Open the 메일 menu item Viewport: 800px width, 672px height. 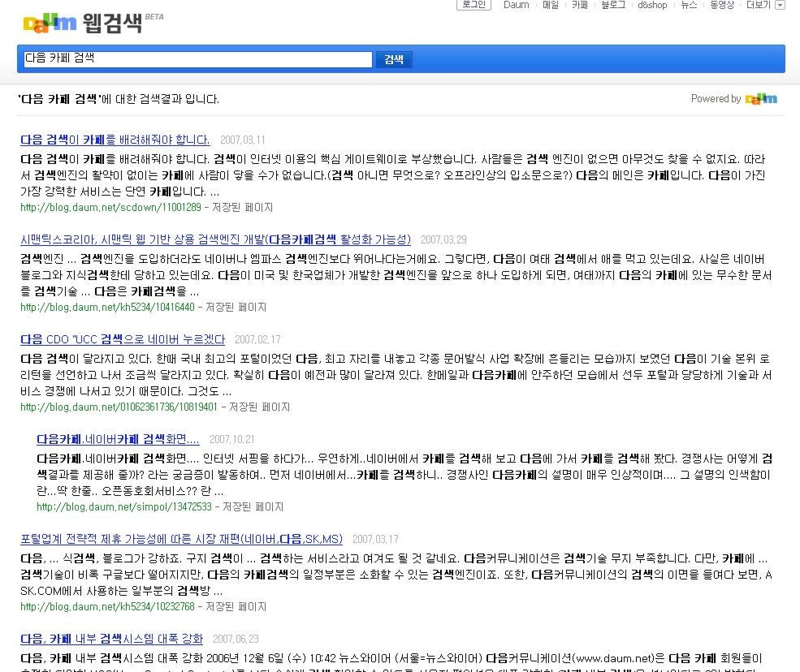click(551, 5)
